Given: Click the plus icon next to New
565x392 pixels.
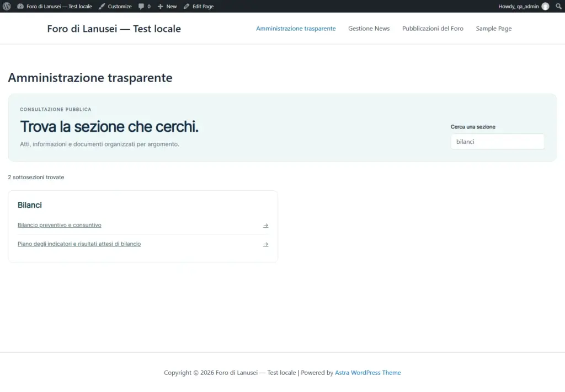Looking at the screenshot, I should click(161, 6).
